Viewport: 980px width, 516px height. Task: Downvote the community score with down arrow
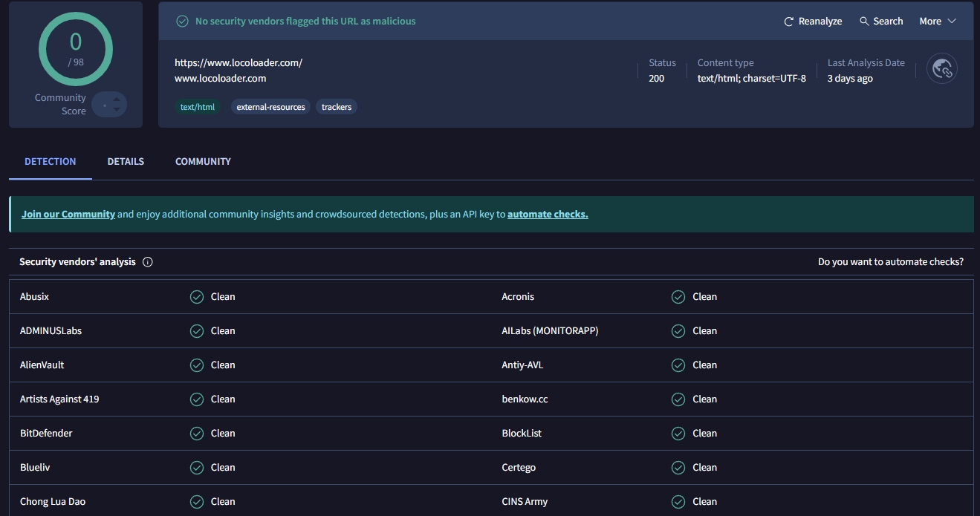[x=117, y=111]
